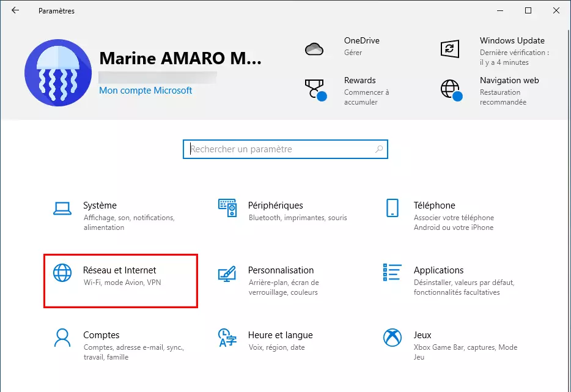The height and width of the screenshot is (392, 571).
Task: Click the Réseau et Internet globe icon
Action: (x=62, y=273)
